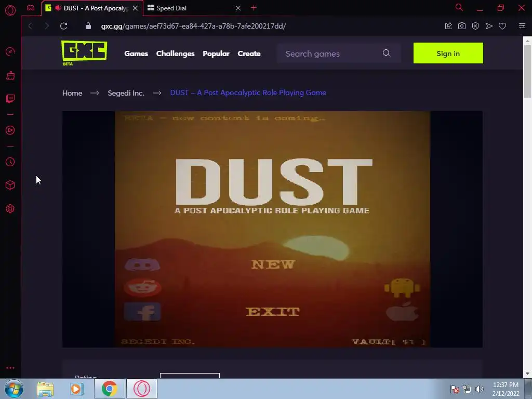The width and height of the screenshot is (532, 399).
Task: Click the page vertical scrollbar thumb
Action: 527,71
